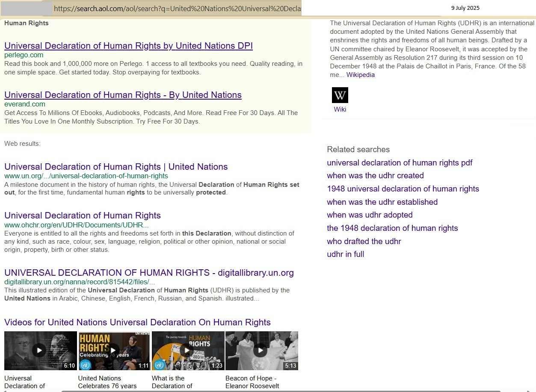Follow the Wikipedia link in the description
Screen dimensions: 536x392
point(360,75)
